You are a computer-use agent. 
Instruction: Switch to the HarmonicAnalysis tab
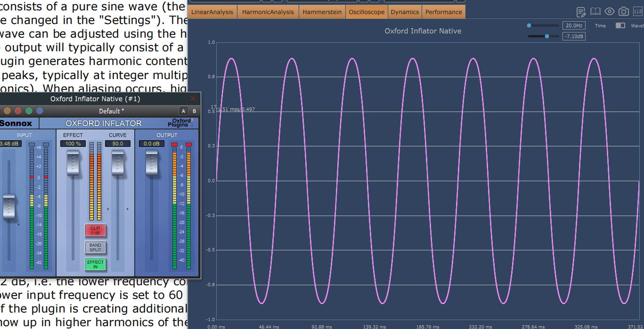[268, 12]
